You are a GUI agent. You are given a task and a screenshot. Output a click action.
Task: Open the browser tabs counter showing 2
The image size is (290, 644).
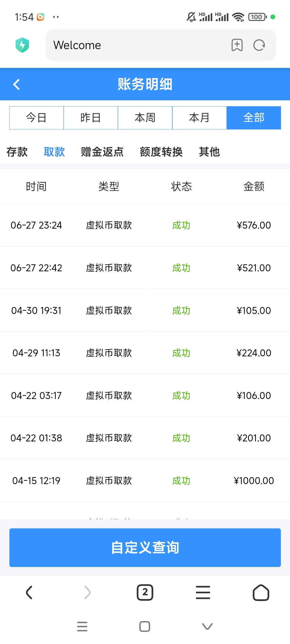pos(145,592)
